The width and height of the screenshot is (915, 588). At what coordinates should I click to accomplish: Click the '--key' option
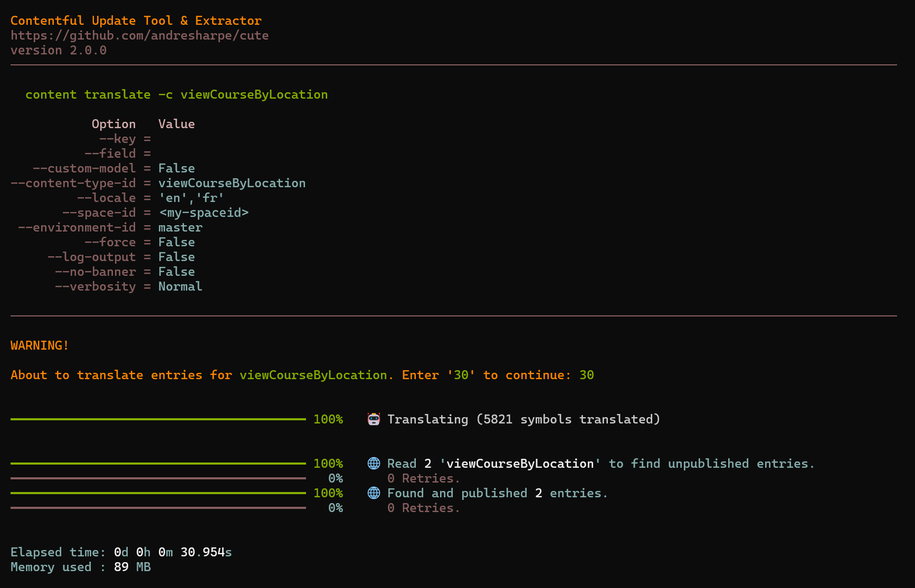tap(117, 139)
